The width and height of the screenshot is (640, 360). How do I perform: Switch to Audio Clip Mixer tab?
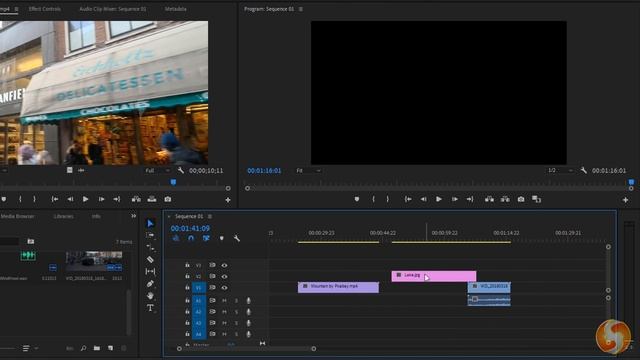tap(113, 9)
